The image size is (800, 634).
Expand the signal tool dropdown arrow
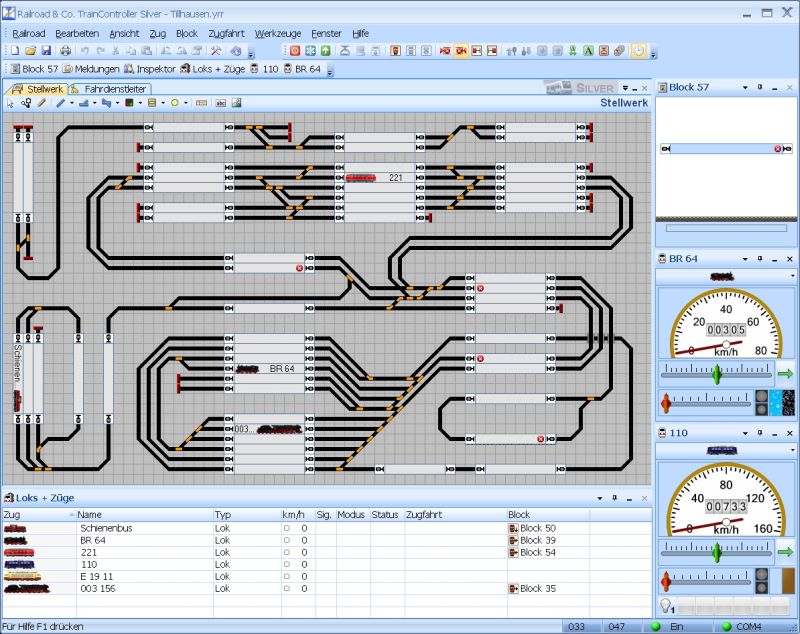tap(140, 104)
